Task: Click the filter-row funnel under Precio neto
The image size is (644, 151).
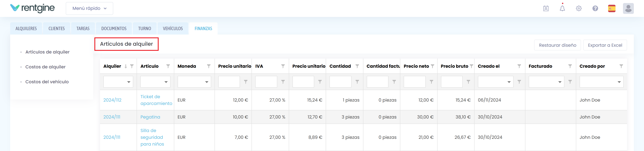Action: [x=431, y=82]
